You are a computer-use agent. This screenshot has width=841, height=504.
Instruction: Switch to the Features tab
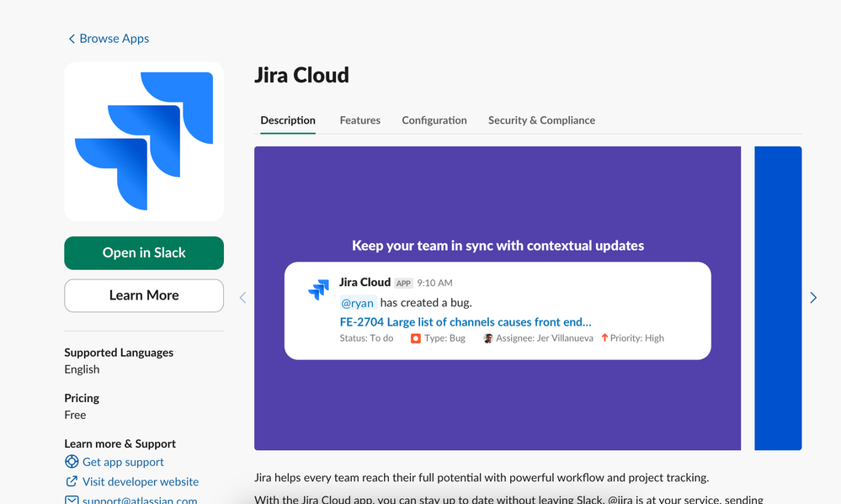coord(360,120)
